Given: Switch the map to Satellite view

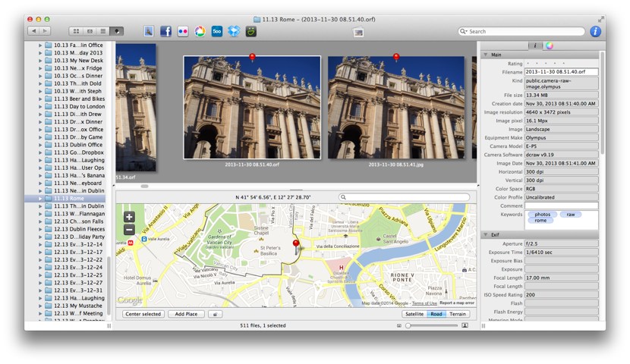Looking at the screenshot, I should click(414, 313).
